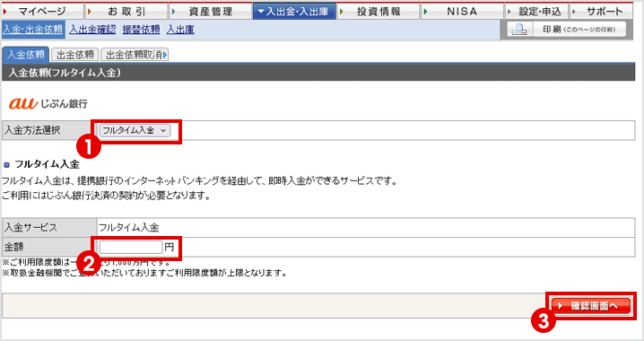This screenshot has height=341, width=644.
Task: Open the 資産管理 menu
Action: (210, 11)
